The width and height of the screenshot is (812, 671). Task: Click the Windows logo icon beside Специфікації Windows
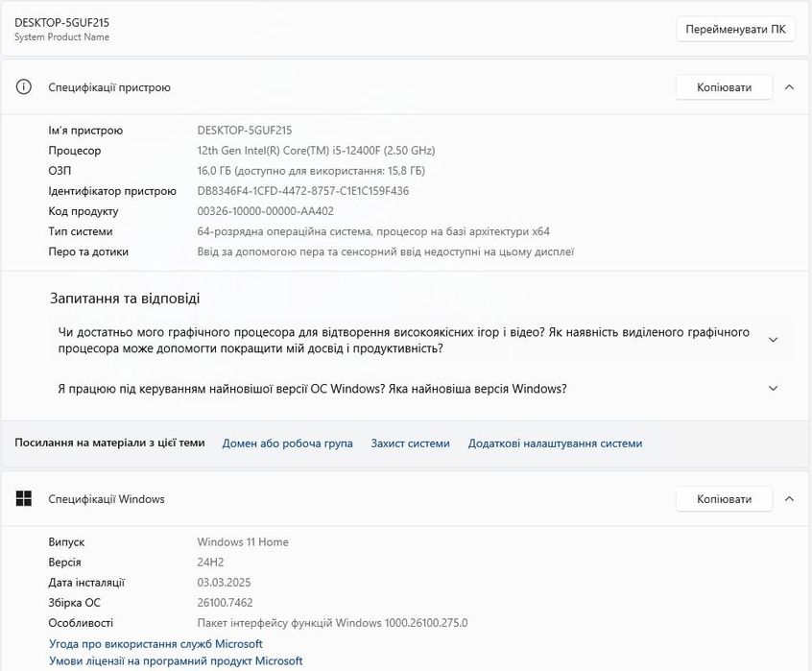[24, 499]
